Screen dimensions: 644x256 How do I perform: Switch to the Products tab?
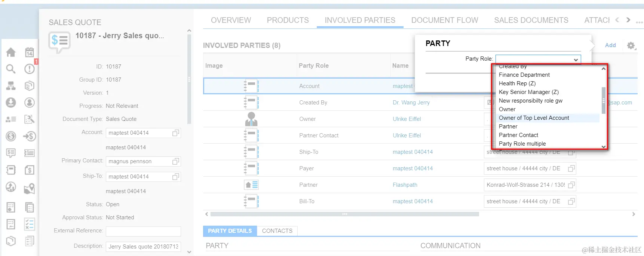coord(288,20)
